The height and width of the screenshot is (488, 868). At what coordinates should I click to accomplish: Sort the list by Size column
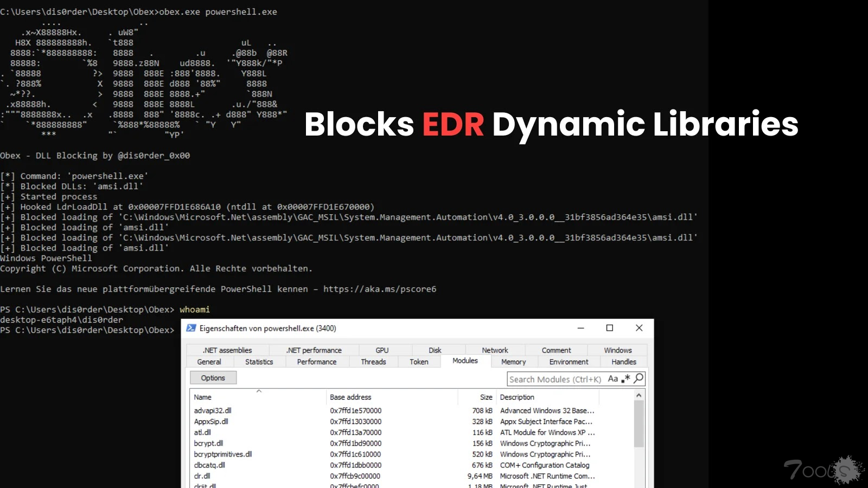point(486,397)
